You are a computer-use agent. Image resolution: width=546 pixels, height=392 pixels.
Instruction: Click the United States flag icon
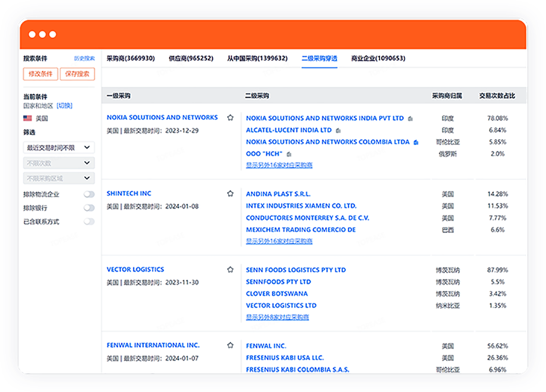pos(27,118)
